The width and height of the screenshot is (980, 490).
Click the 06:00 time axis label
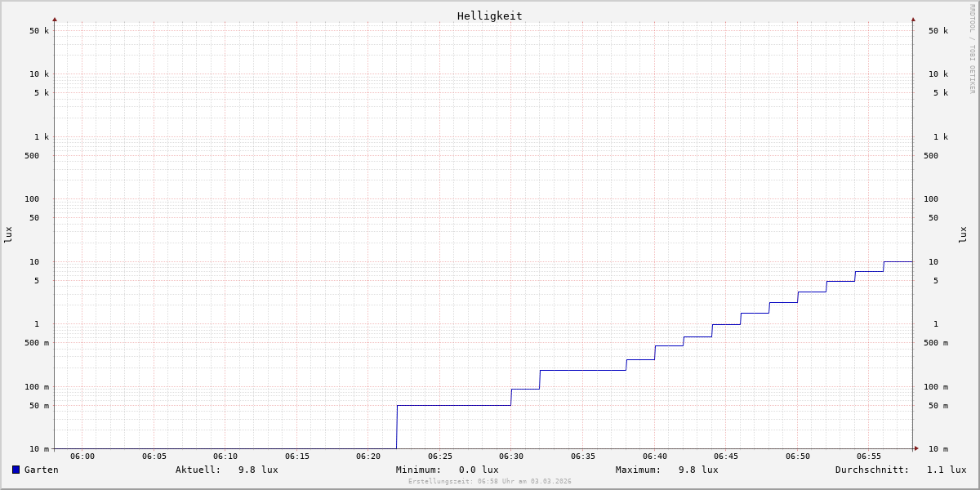[82, 457]
